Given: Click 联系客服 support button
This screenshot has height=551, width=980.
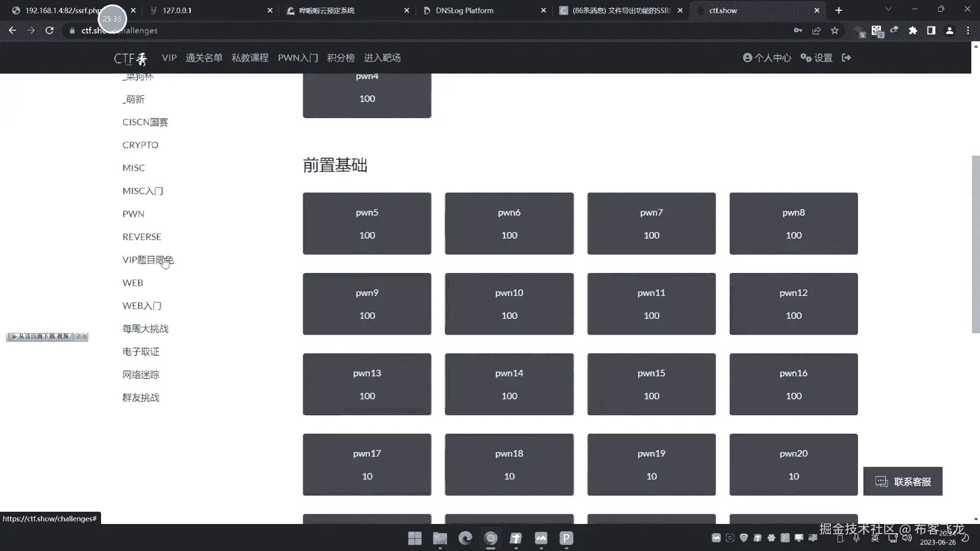Looking at the screenshot, I should click(902, 482).
